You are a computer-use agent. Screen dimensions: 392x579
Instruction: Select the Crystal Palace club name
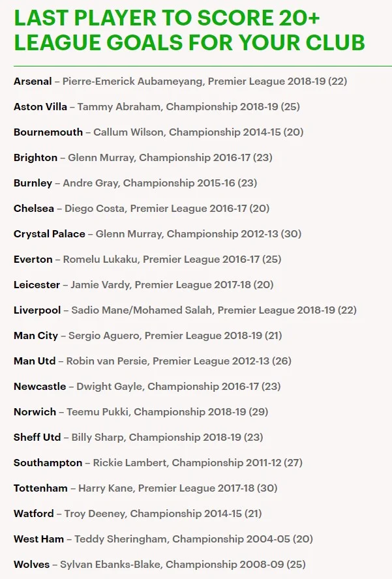(x=49, y=234)
